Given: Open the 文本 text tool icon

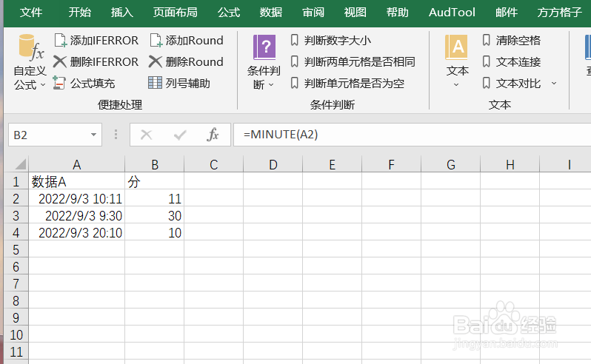Looking at the screenshot, I should pos(457,47).
